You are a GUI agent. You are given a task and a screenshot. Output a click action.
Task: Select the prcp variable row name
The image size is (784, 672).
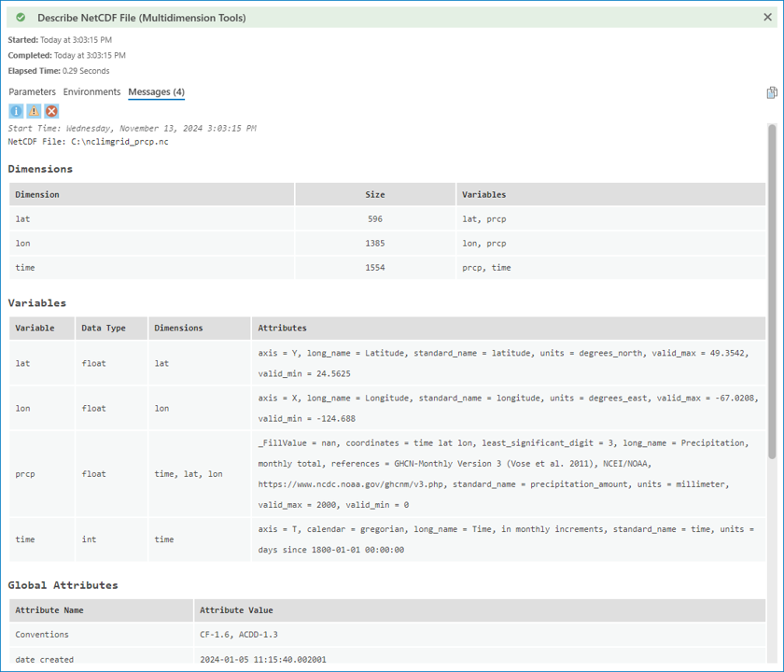click(26, 473)
